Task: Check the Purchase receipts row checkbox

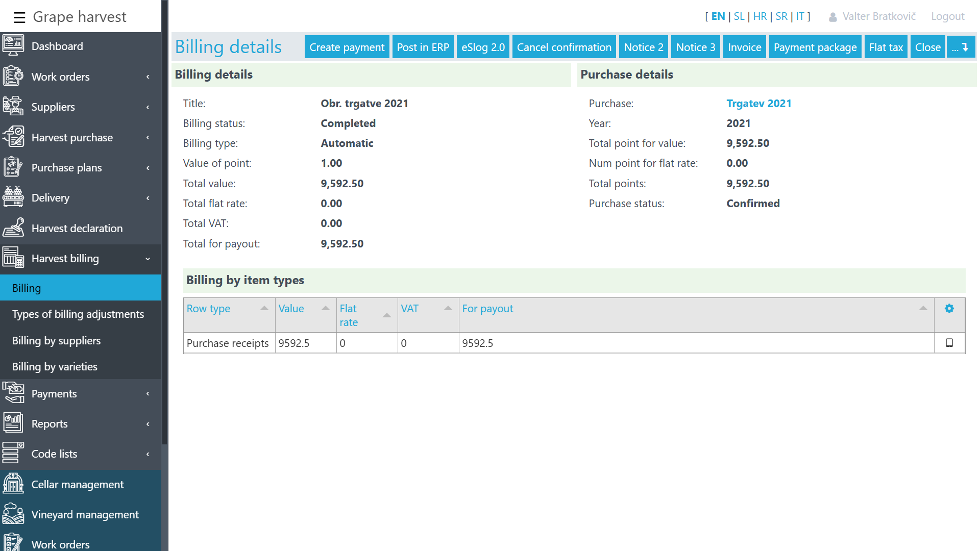Action: click(949, 343)
